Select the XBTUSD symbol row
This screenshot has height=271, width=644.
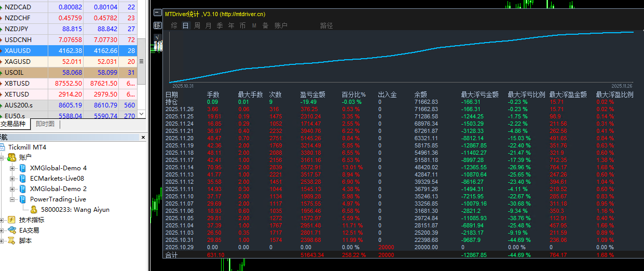click(68, 84)
